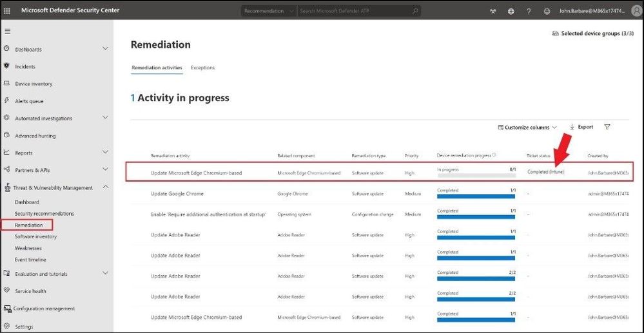Expand the Evaluation and tutorials chevron

coord(105,272)
